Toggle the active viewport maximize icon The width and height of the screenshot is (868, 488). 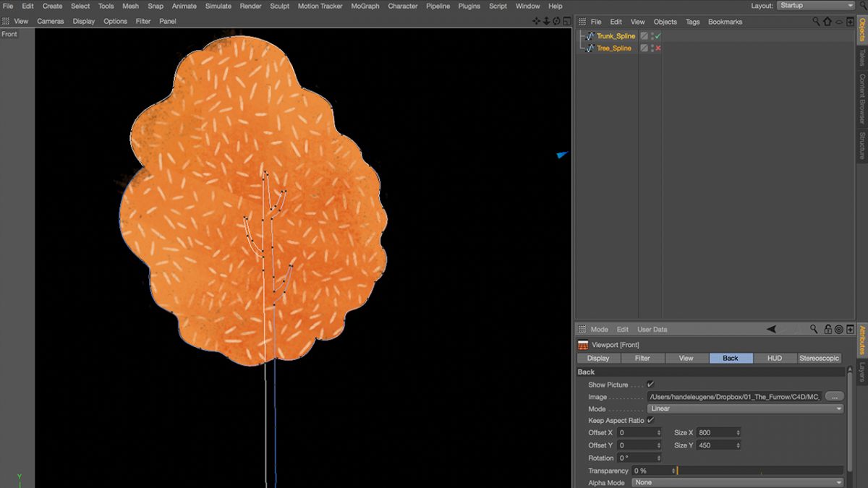click(x=566, y=22)
